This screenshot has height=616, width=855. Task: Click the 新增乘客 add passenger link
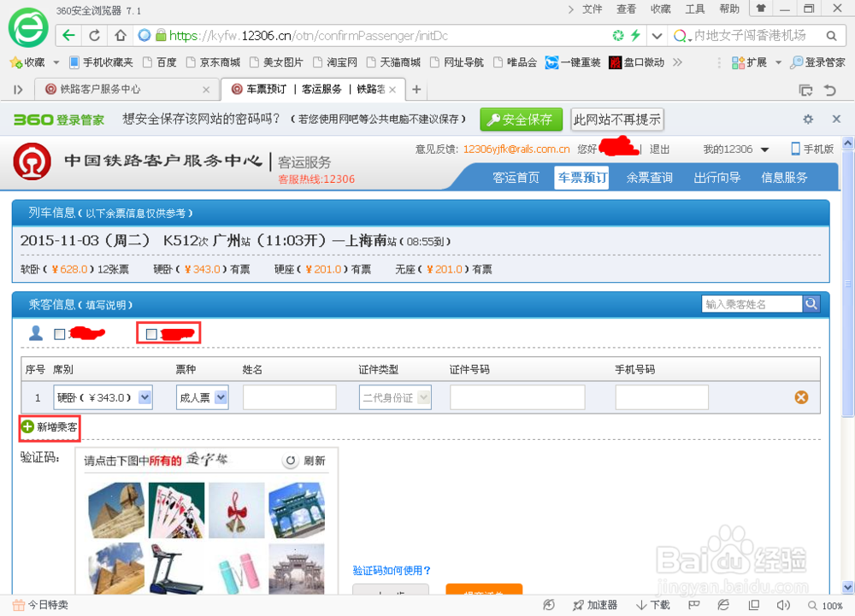49,428
